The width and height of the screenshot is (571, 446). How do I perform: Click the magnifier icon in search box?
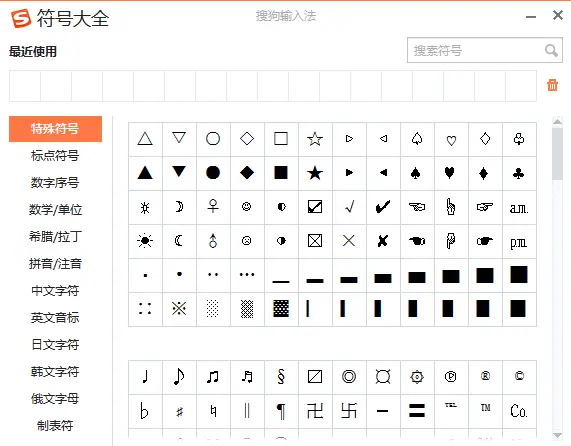(x=551, y=50)
